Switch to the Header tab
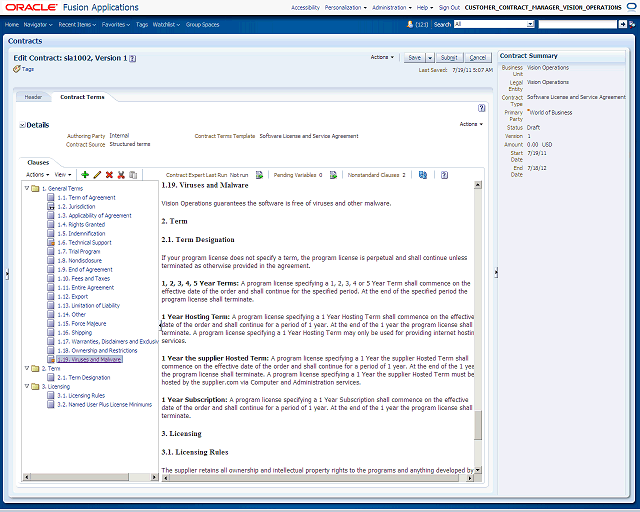Viewport: 640px width, 512px height. (33, 97)
